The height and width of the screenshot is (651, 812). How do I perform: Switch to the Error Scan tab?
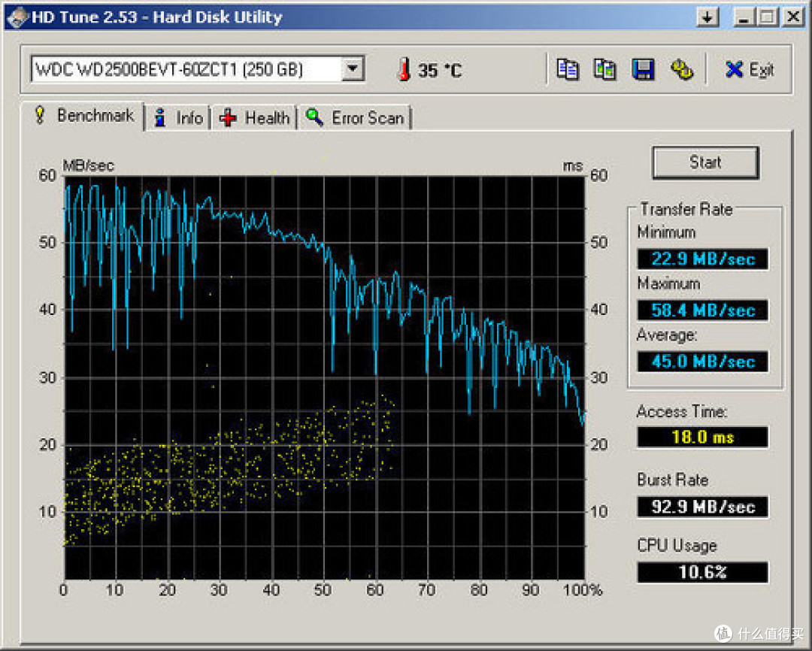click(355, 118)
